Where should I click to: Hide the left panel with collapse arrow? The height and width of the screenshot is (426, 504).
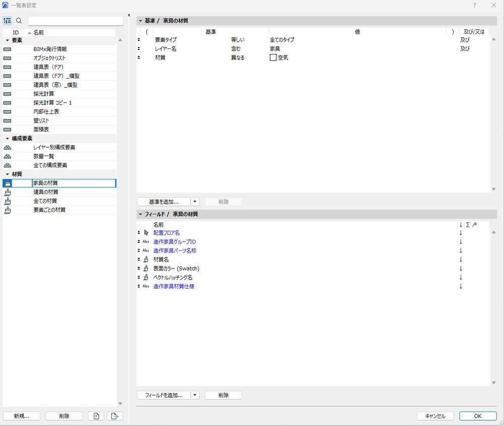pyautogui.click(x=129, y=15)
